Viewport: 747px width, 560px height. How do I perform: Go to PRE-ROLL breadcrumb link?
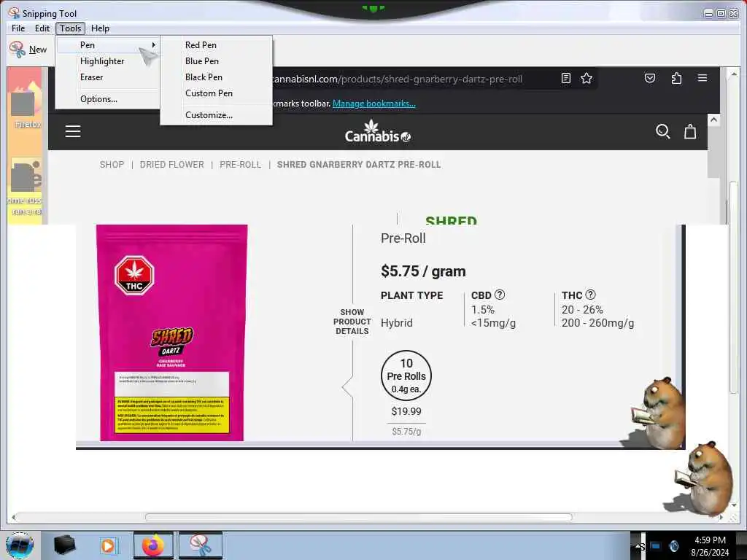(x=241, y=165)
